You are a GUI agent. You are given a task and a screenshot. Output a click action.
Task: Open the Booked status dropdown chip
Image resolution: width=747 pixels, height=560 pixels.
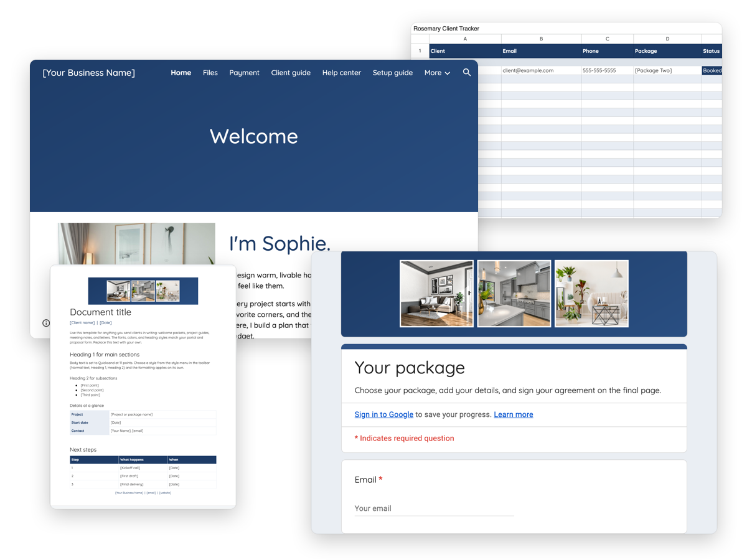point(712,70)
